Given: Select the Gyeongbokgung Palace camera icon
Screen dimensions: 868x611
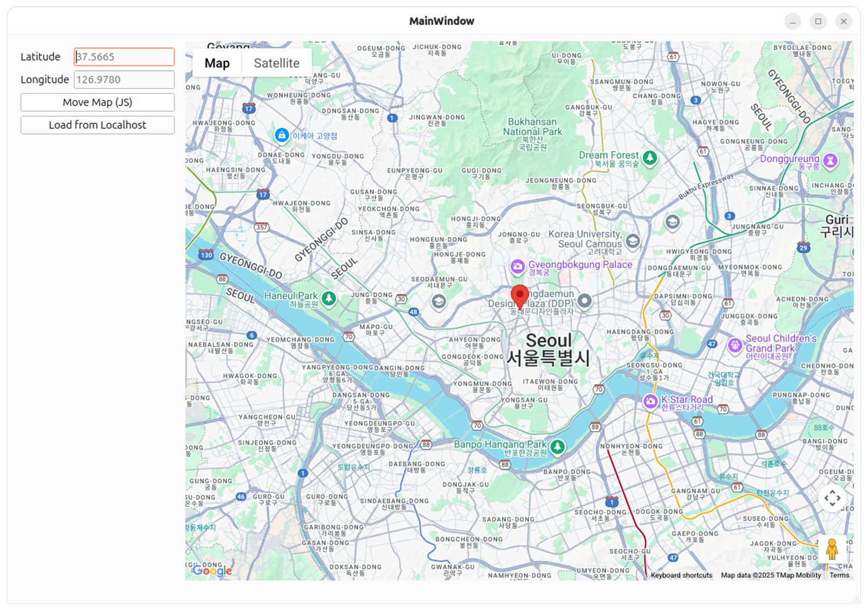Looking at the screenshot, I should pos(517,267).
